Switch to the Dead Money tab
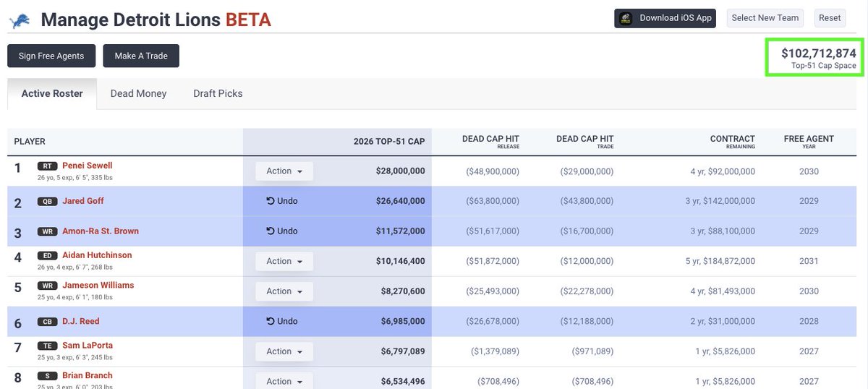Viewport: 868px width, 389px height. [x=138, y=94]
